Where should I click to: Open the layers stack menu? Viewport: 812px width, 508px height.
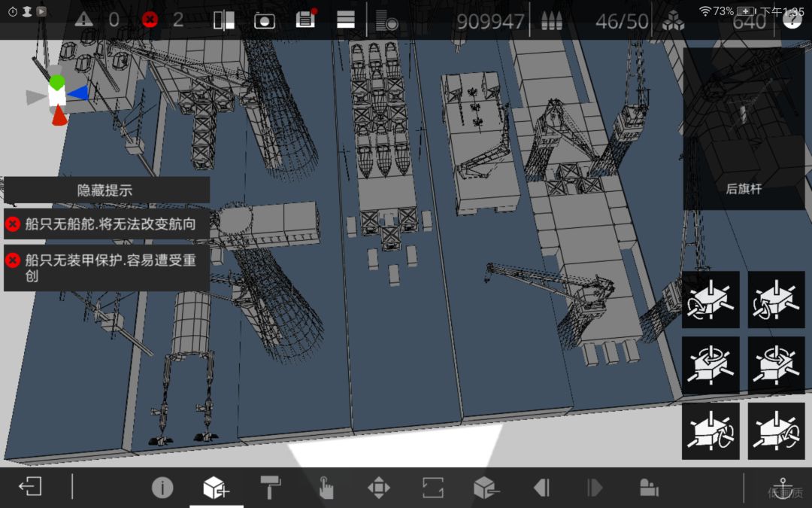tap(345, 20)
